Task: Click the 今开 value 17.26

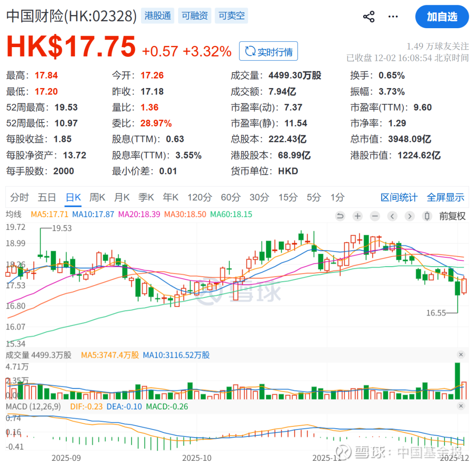Action: click(152, 75)
